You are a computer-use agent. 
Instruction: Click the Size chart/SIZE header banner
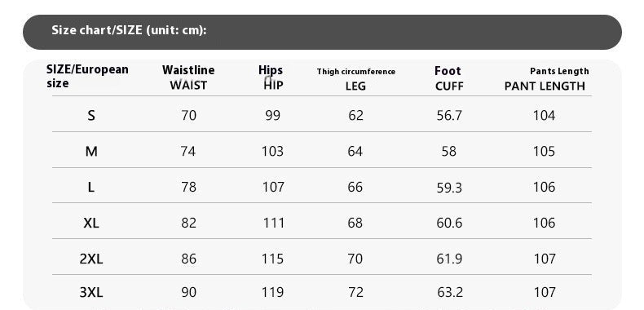tap(322, 32)
